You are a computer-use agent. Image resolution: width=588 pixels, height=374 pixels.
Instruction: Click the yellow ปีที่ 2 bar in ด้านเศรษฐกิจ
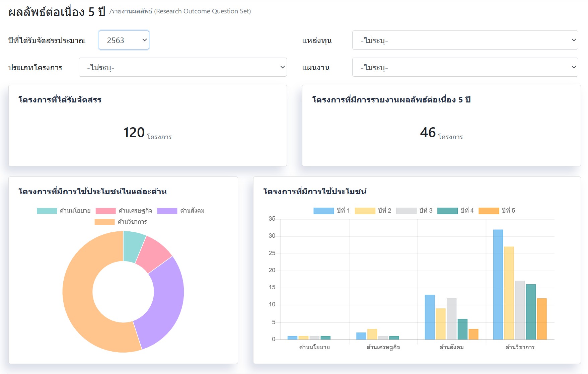pyautogui.click(x=372, y=334)
